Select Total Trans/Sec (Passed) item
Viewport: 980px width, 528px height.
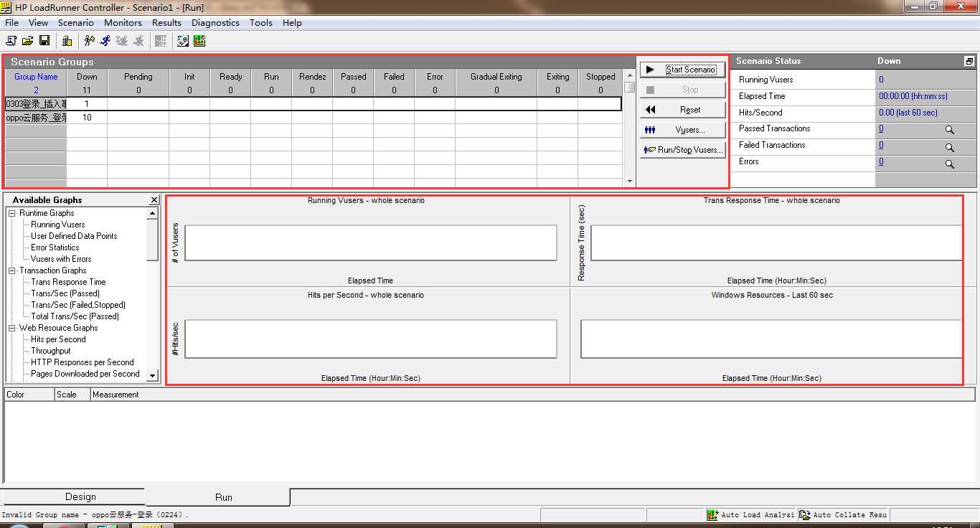[75, 316]
